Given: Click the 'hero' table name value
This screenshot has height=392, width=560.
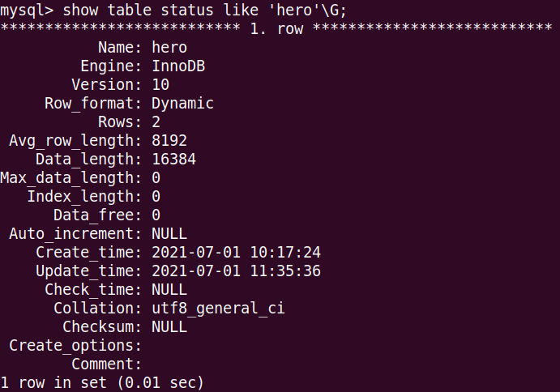Looking at the screenshot, I should [169, 48].
